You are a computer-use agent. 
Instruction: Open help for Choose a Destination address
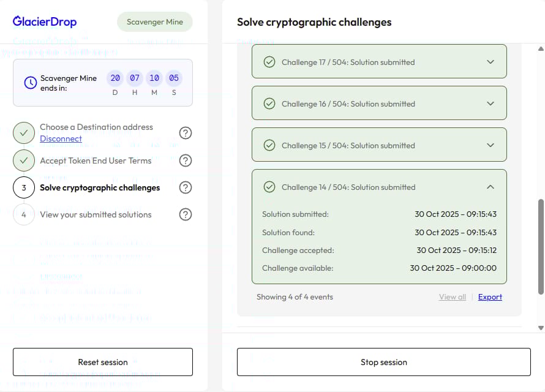click(186, 133)
